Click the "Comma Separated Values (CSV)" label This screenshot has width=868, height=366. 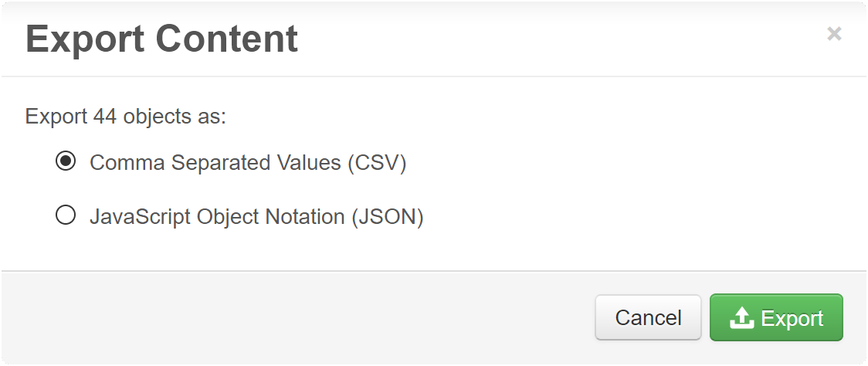point(247,163)
